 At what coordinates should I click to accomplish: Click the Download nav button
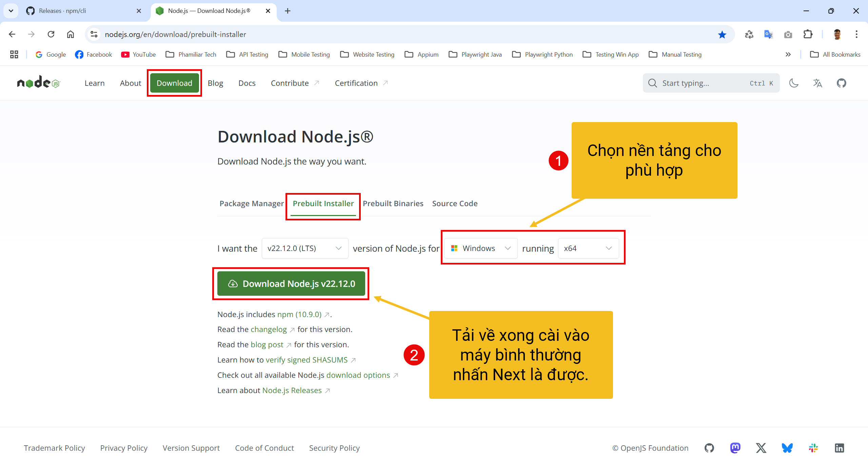[x=174, y=83]
